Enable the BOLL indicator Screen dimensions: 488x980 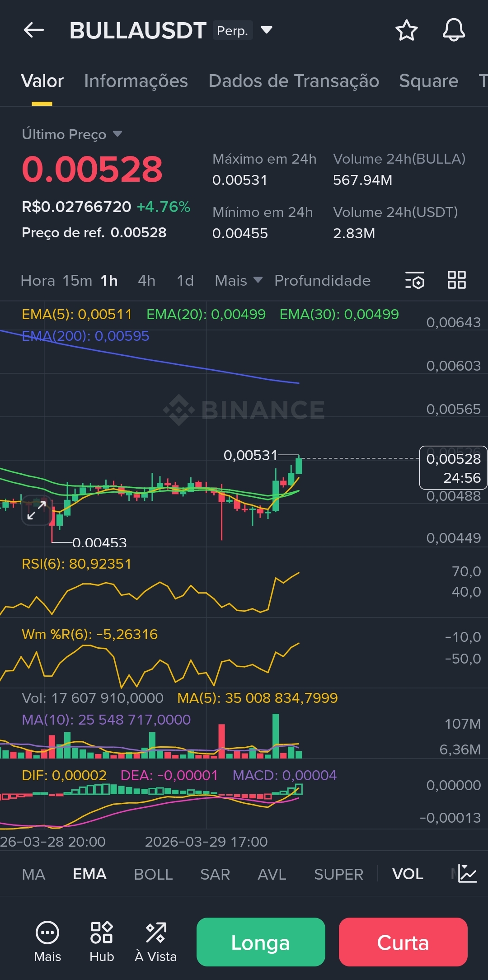(153, 874)
